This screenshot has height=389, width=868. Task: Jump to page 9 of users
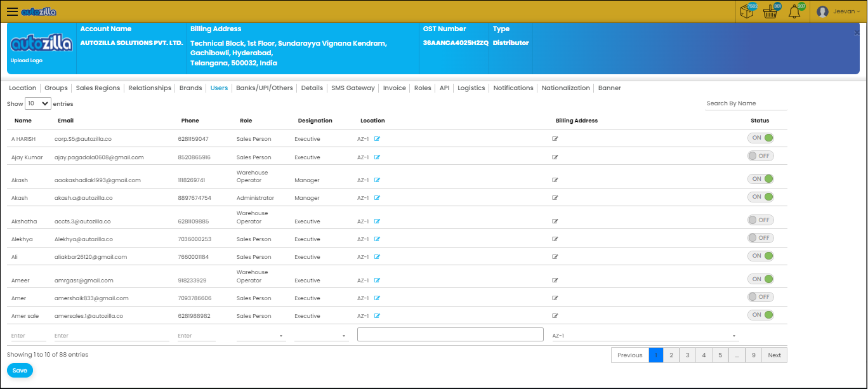tap(753, 355)
